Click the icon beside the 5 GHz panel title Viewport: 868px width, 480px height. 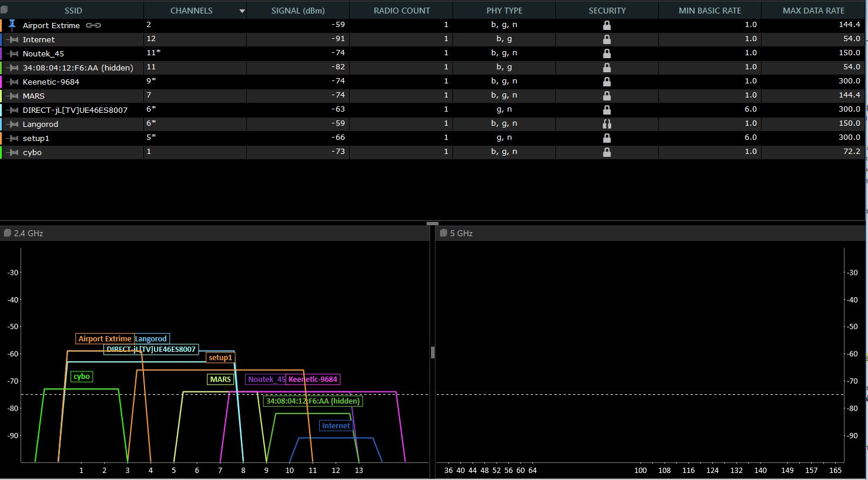click(443, 233)
